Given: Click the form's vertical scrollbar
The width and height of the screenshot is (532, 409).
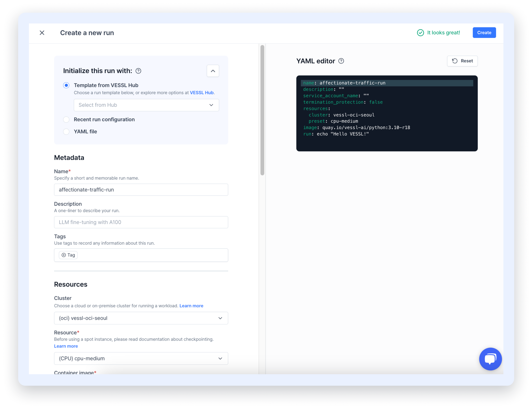Looking at the screenshot, I should click(x=262, y=110).
